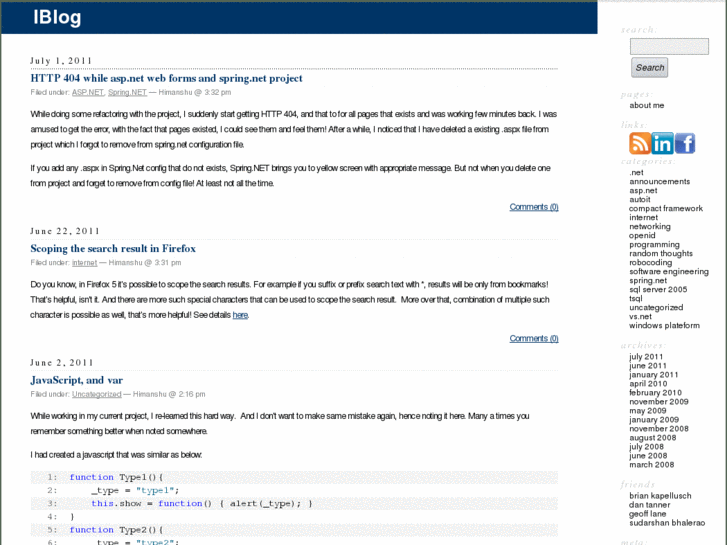This screenshot has height=545, width=727.
Task: Open november 2009 archive
Action: coord(658,401)
